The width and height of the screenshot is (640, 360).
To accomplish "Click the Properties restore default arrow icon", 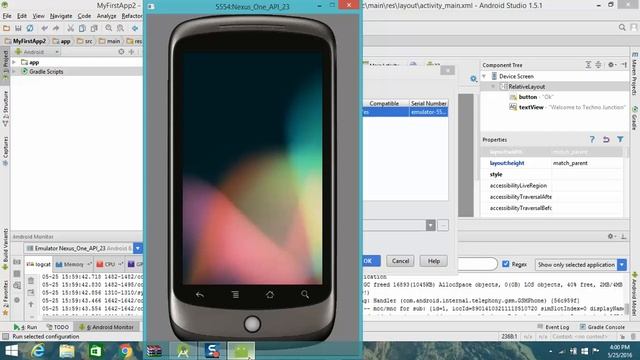I will pyautogui.click(x=606, y=140).
